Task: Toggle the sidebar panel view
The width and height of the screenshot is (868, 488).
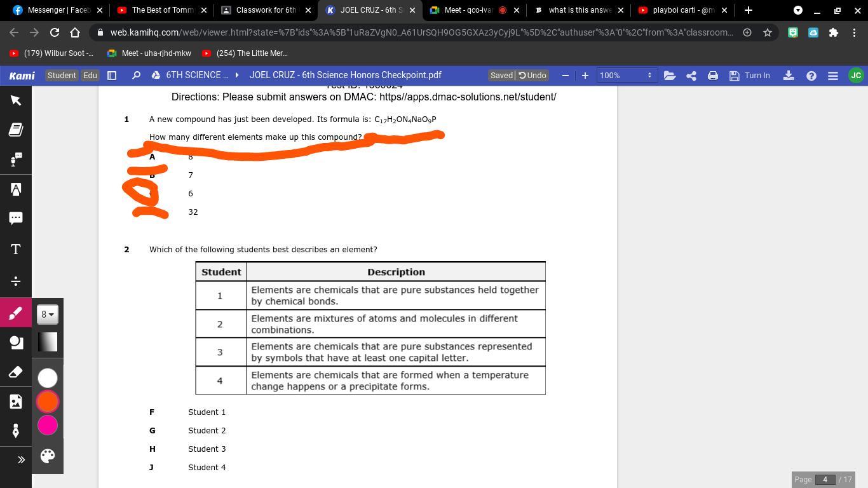Action: tap(112, 75)
